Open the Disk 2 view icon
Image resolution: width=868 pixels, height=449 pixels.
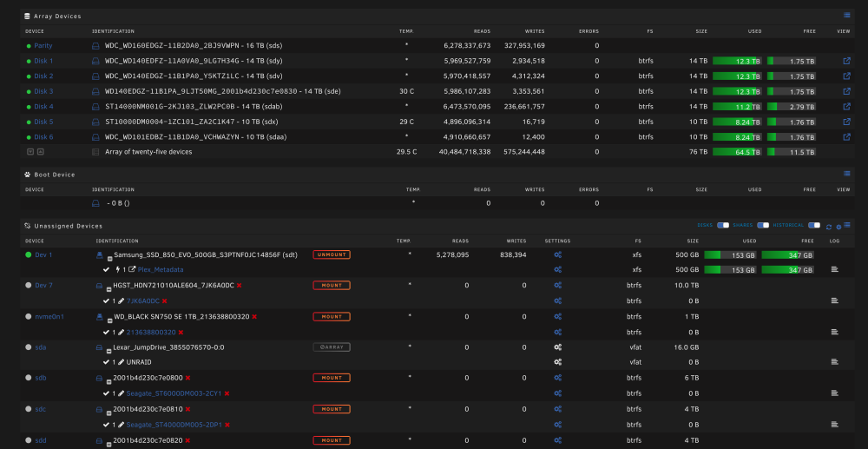pos(846,76)
